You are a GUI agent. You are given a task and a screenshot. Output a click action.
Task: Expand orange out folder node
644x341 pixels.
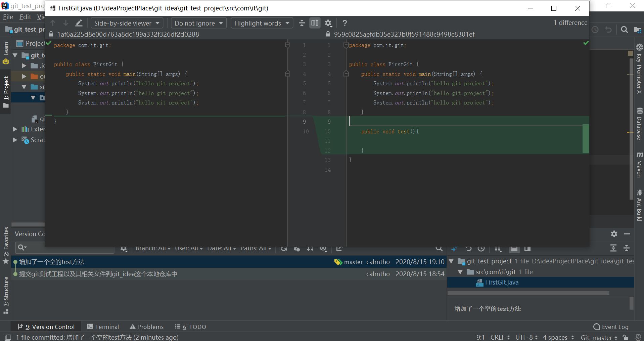[x=24, y=76]
